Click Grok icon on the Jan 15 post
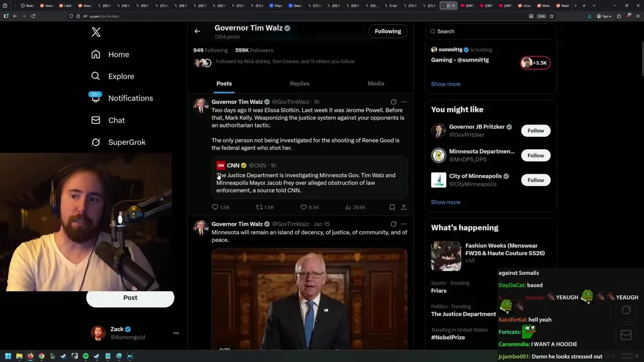The height and width of the screenshot is (362, 644). [x=393, y=224]
